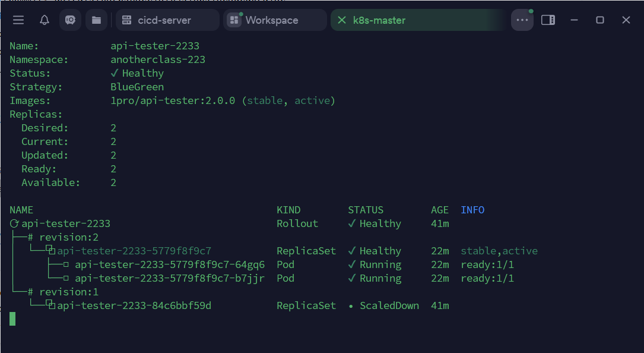Click pod api-tester-2233-5779f8f9c7-b7jjr
The height and width of the screenshot is (353, 644).
[170, 279]
